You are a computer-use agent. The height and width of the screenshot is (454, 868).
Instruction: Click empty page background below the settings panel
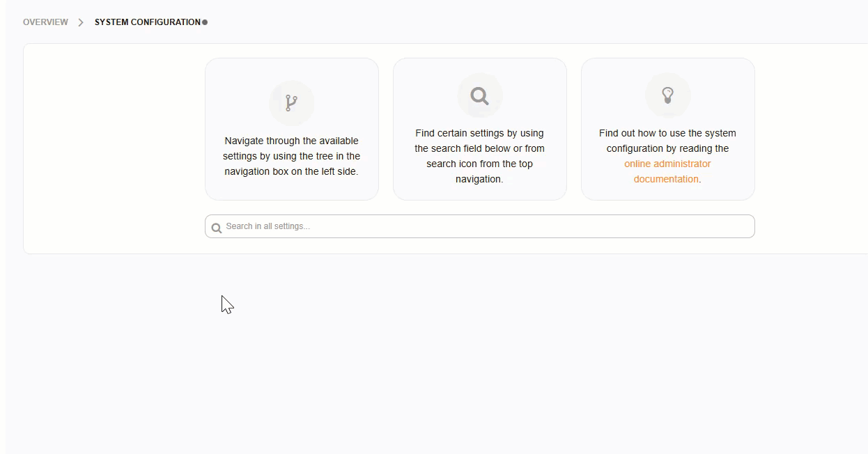point(488,348)
